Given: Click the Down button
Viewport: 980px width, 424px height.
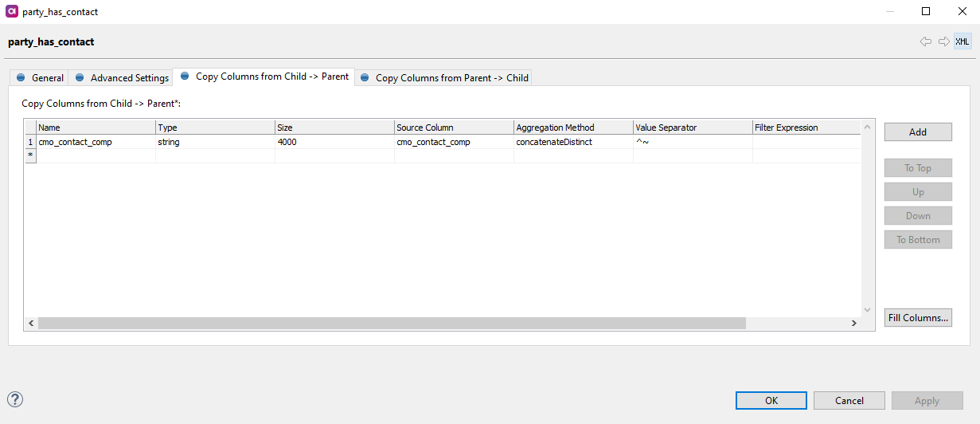Looking at the screenshot, I should [918, 216].
